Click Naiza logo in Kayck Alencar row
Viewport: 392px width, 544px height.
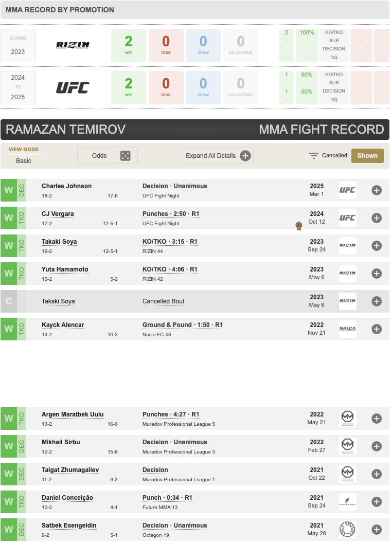pyautogui.click(x=348, y=329)
